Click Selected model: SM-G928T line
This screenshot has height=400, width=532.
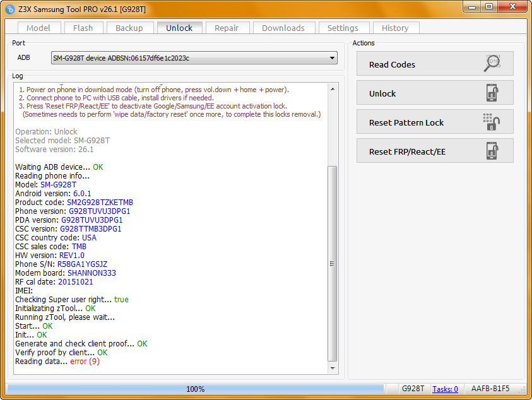[62, 141]
